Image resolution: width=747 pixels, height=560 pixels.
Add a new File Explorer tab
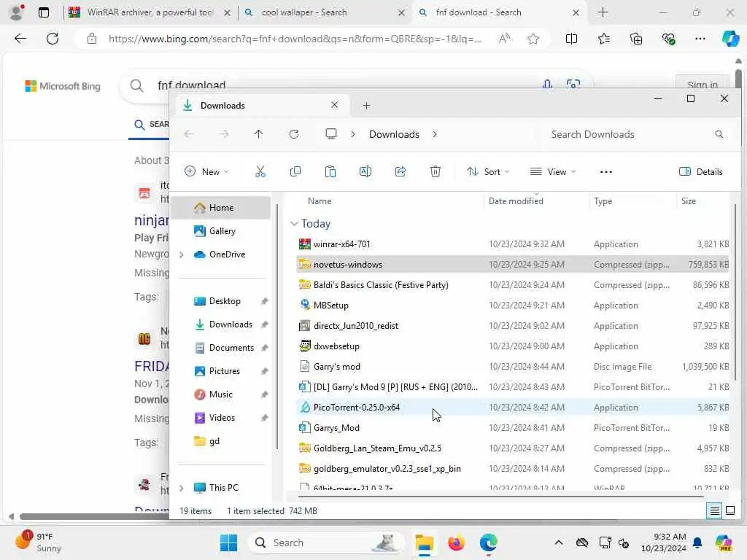pyautogui.click(x=366, y=106)
